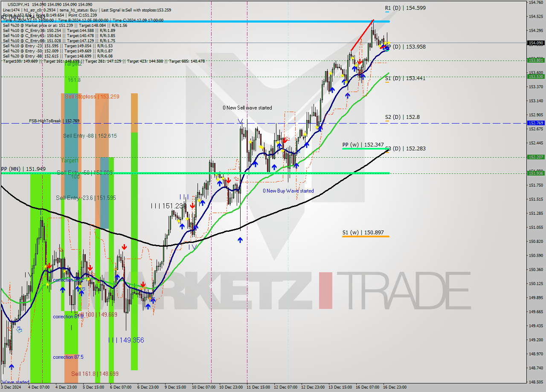This screenshot has height=392, width=546.
Task: Click the 'correction 87.5' label
Action: pos(68,357)
